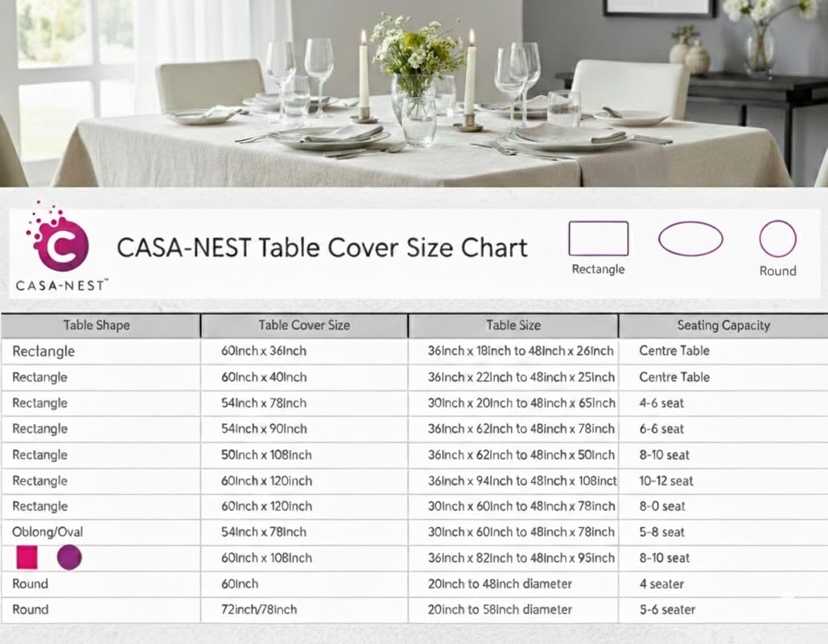Click the 5-6 seater capacity cell
This screenshot has height=644, width=828.
(x=667, y=609)
